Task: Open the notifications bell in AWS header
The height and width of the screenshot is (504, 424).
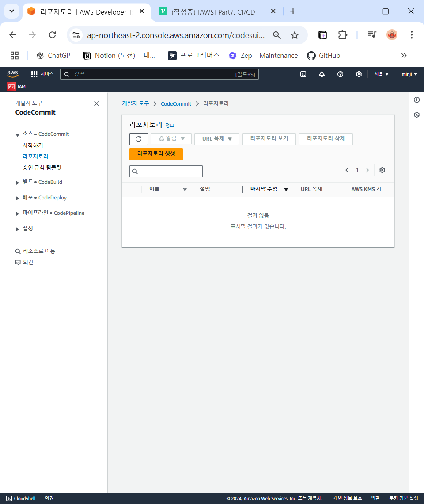Action: pos(322,74)
